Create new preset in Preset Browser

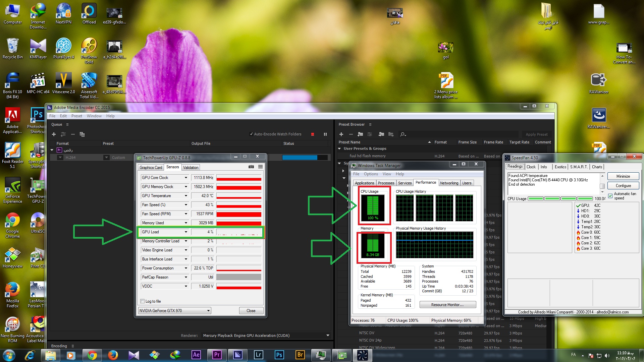pyautogui.click(x=341, y=134)
